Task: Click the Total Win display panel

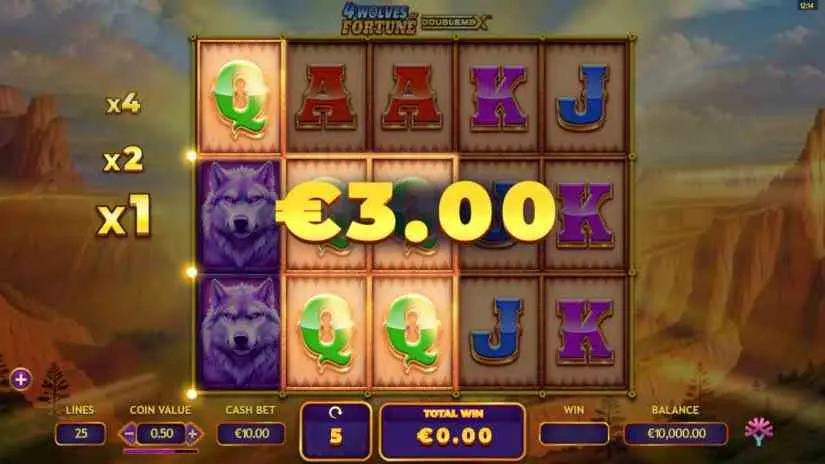Action: [x=452, y=431]
